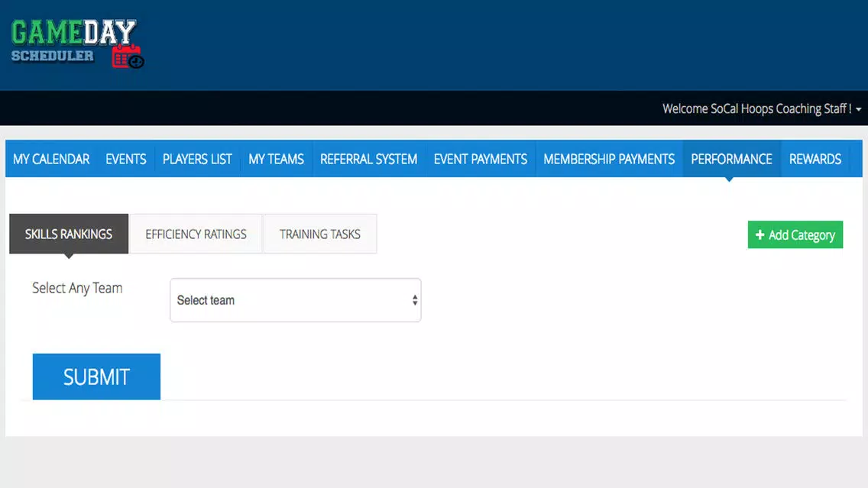
Task: Open Players List page
Action: 197,160
